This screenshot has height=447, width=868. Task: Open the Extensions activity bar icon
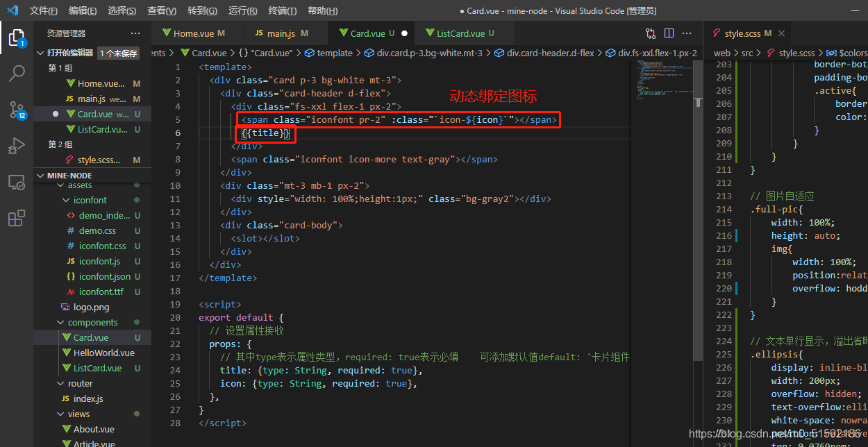point(17,219)
